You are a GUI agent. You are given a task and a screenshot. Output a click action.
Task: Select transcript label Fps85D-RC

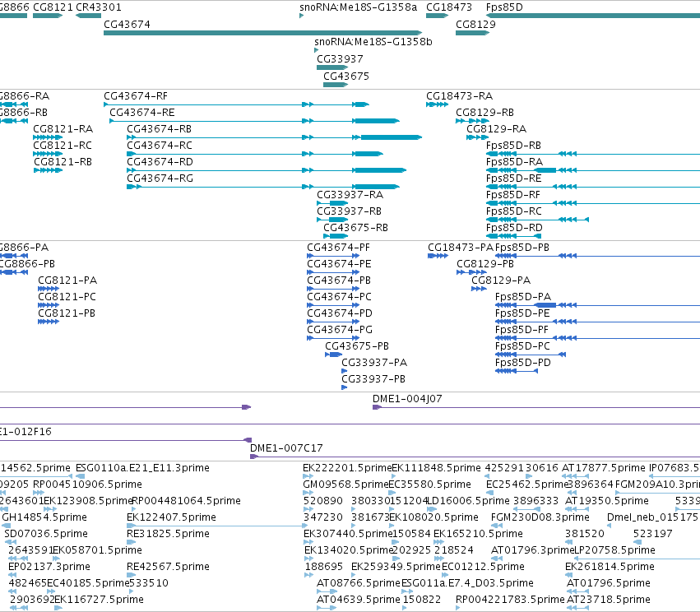click(x=514, y=211)
